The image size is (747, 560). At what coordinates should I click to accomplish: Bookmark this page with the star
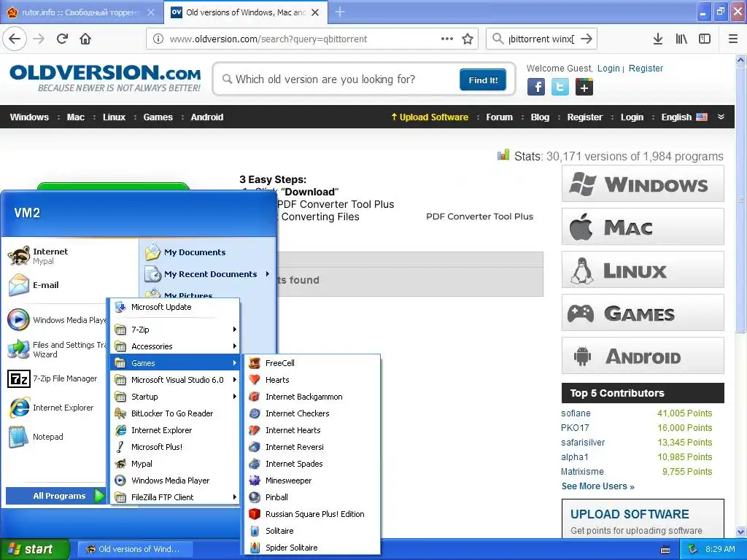pyautogui.click(x=468, y=39)
